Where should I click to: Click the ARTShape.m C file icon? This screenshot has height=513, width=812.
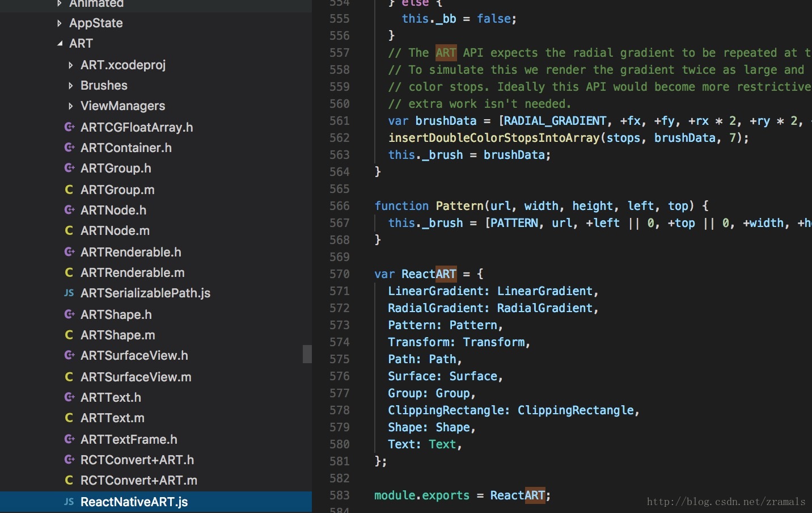click(69, 335)
